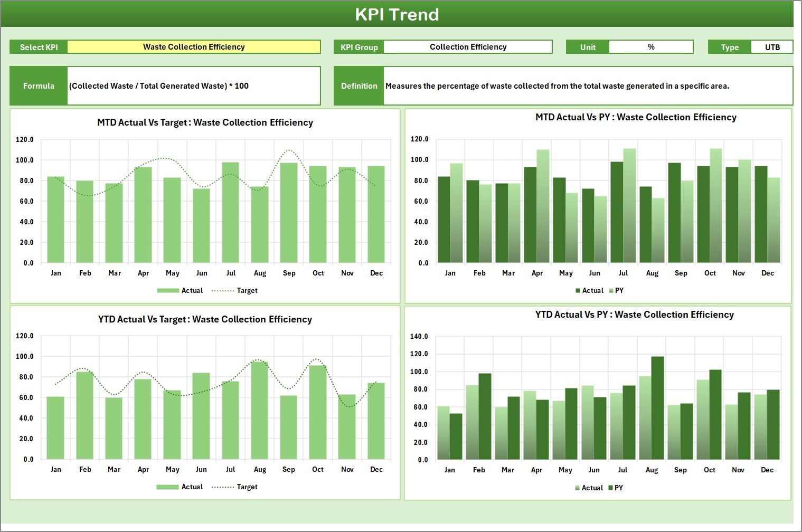The image size is (802, 532).
Task: Open the Unit cell showing %
Action: tap(651, 46)
